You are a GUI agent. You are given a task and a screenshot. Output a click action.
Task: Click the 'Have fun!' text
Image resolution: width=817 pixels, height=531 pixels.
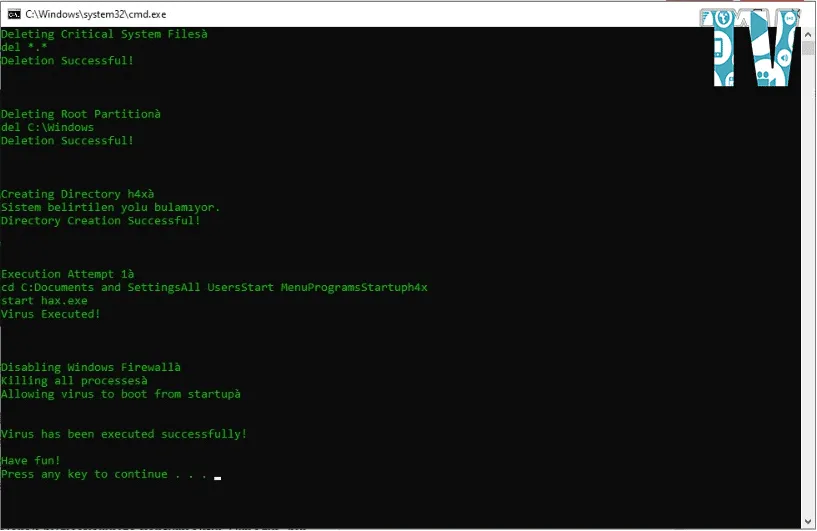30,460
